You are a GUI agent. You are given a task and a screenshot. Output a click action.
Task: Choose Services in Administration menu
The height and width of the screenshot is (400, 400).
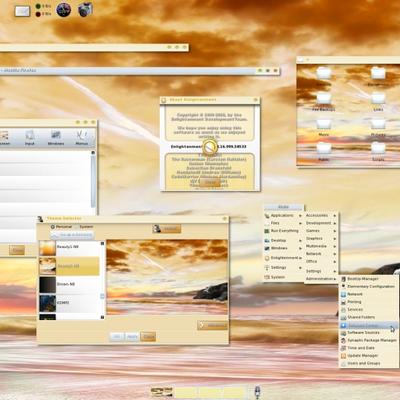[x=369, y=309]
